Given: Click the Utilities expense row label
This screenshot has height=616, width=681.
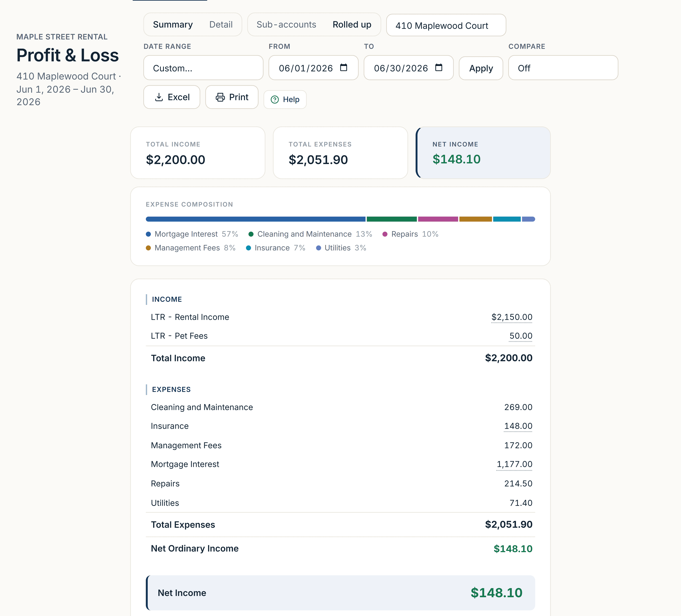Looking at the screenshot, I should click(x=165, y=503).
